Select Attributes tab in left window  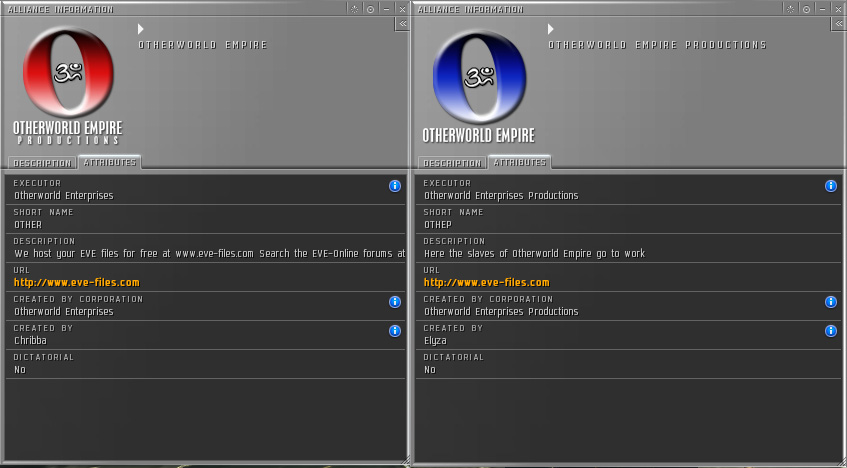(x=110, y=162)
